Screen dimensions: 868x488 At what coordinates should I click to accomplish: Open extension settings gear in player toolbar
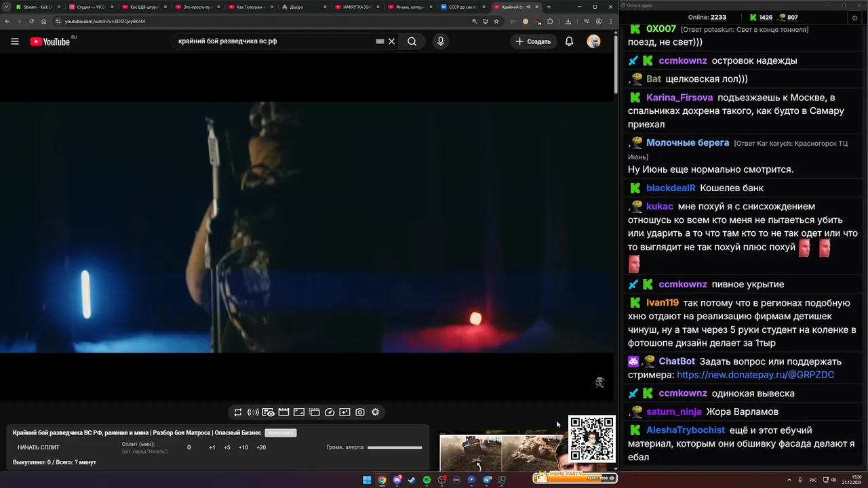coord(375,412)
